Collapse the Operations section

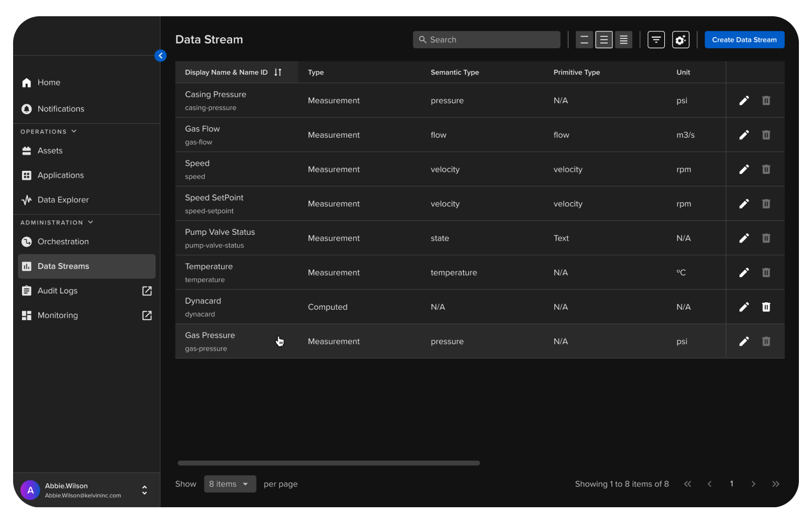74,132
